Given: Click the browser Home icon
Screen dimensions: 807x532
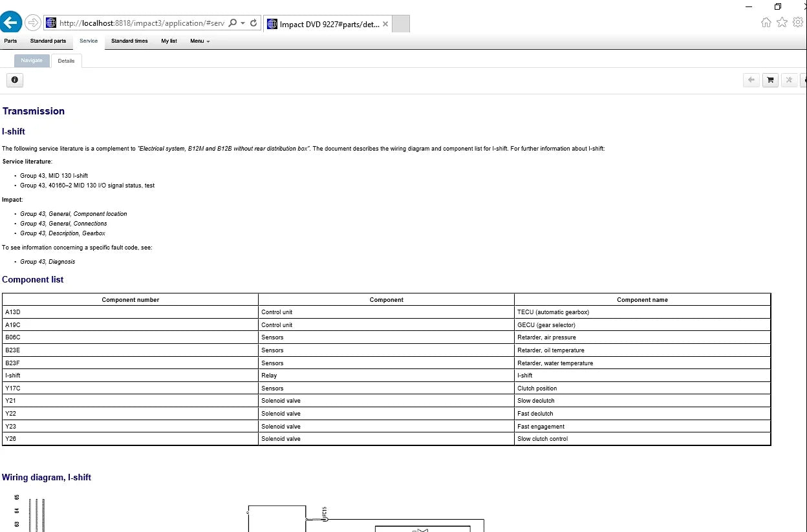Looking at the screenshot, I should coord(766,23).
